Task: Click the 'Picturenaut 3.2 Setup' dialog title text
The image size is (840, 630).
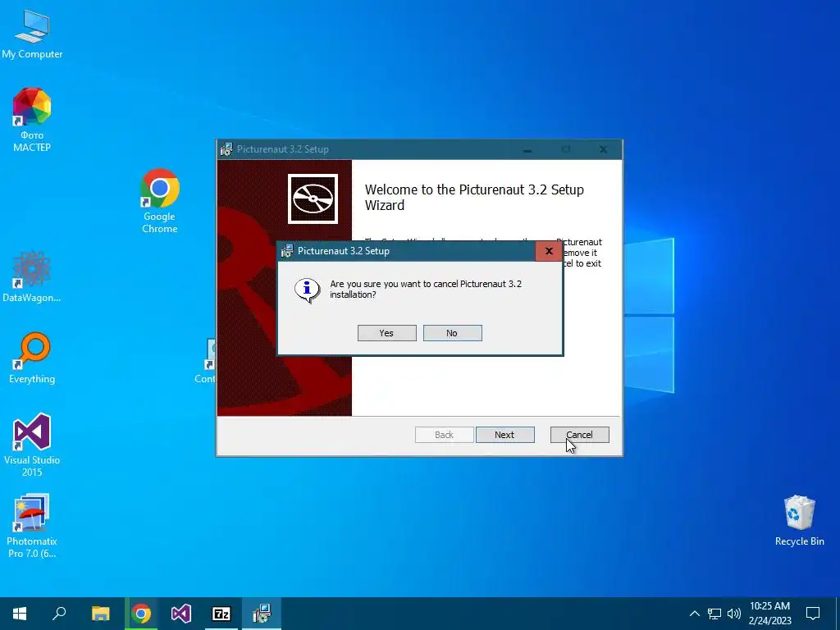Action: click(344, 251)
